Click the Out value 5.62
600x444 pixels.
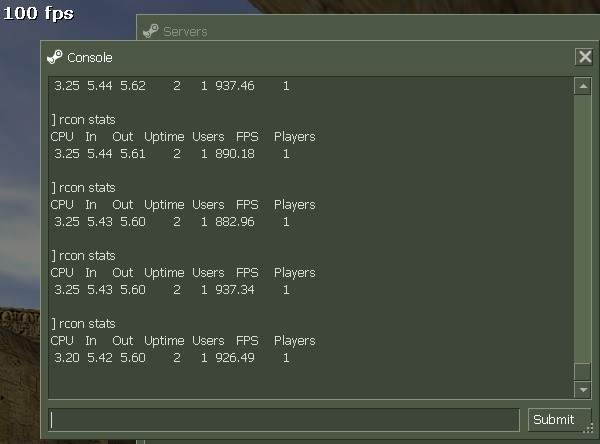133,86
